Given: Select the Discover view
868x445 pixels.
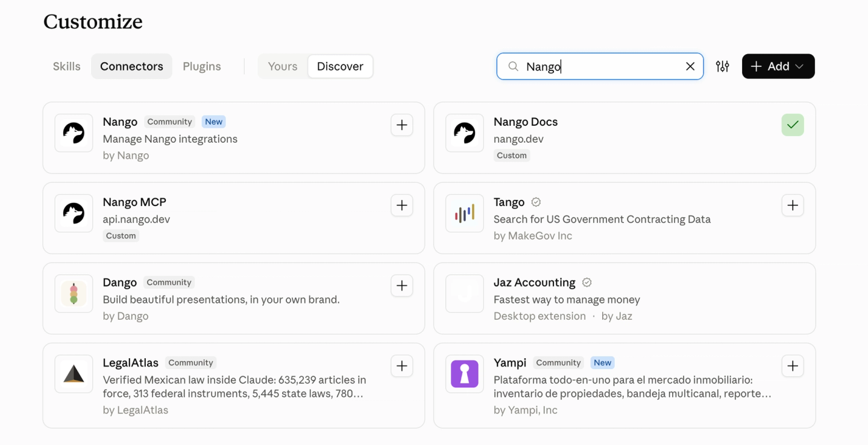Looking at the screenshot, I should 340,66.
